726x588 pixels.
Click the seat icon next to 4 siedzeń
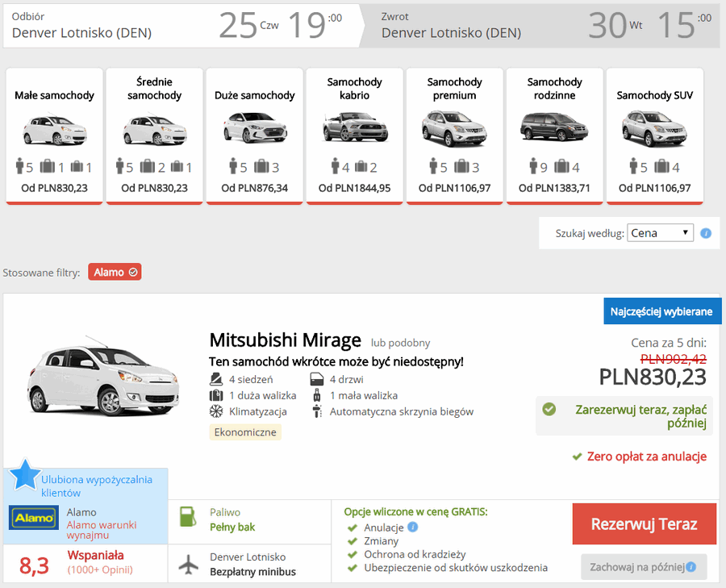215,379
